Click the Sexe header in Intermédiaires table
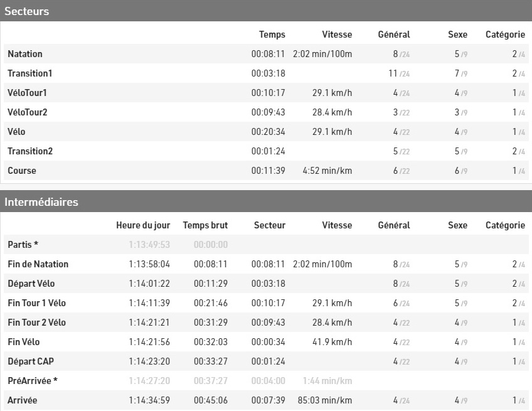 coord(457,225)
